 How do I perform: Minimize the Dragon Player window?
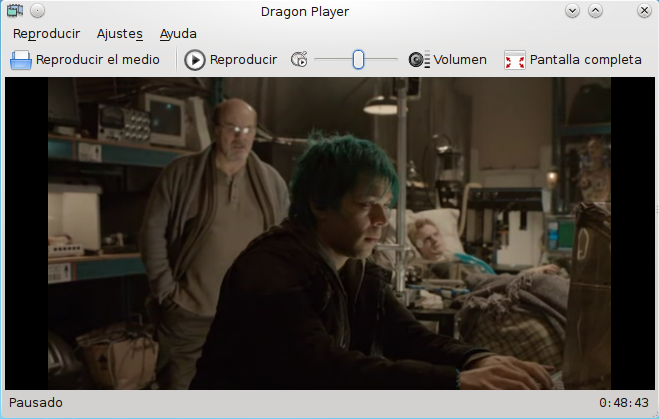pos(573,11)
